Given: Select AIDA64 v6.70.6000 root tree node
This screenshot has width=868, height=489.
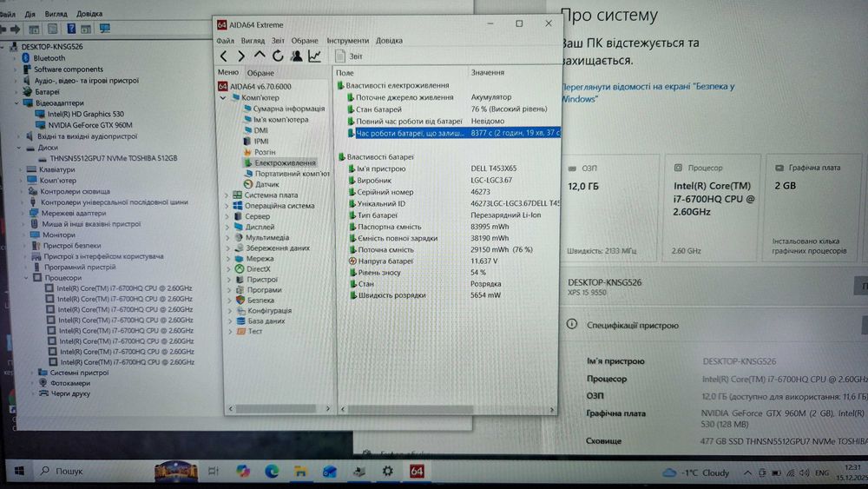Looking at the screenshot, I should (254, 86).
